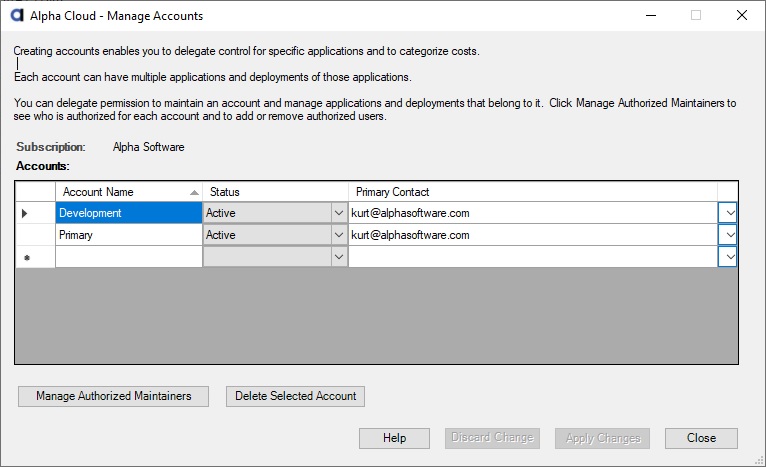766x467 pixels.
Task: Click the Alpha Software subscription name
Action: [149, 147]
